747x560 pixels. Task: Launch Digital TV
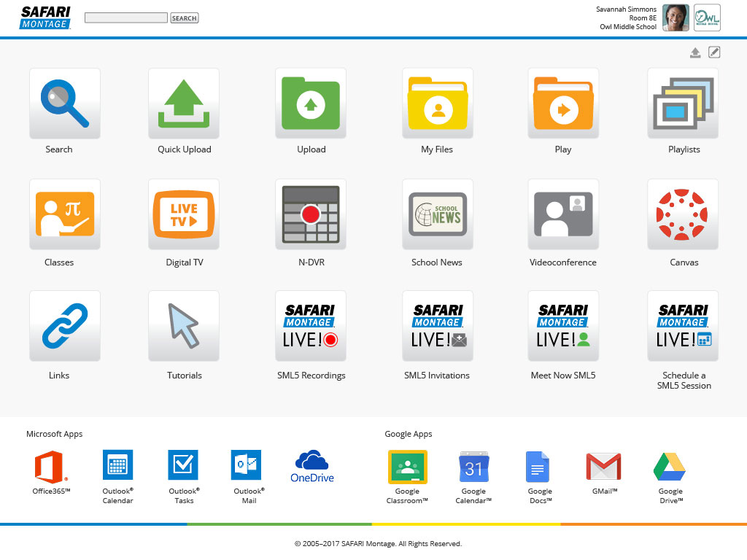184,214
